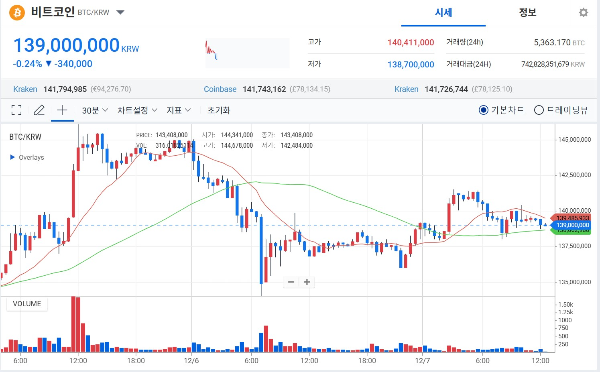Click the -0.24% change value
The width and height of the screenshot is (600, 372).
pos(28,64)
